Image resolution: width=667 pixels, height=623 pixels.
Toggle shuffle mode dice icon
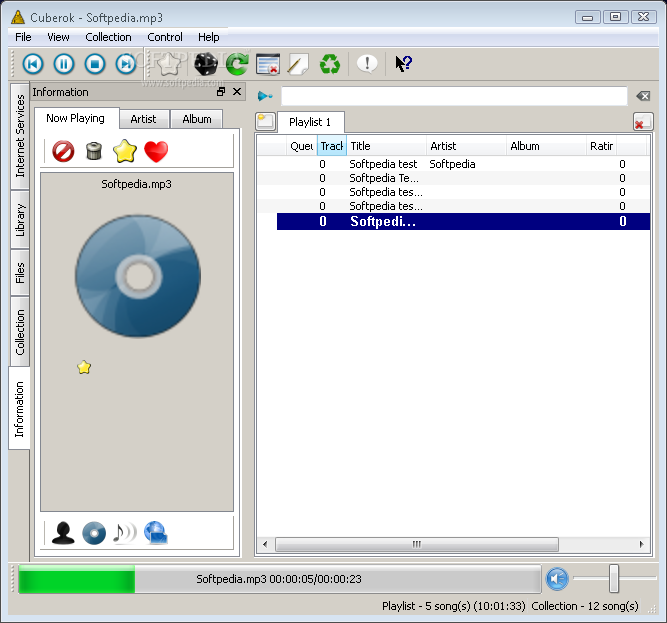pos(206,64)
